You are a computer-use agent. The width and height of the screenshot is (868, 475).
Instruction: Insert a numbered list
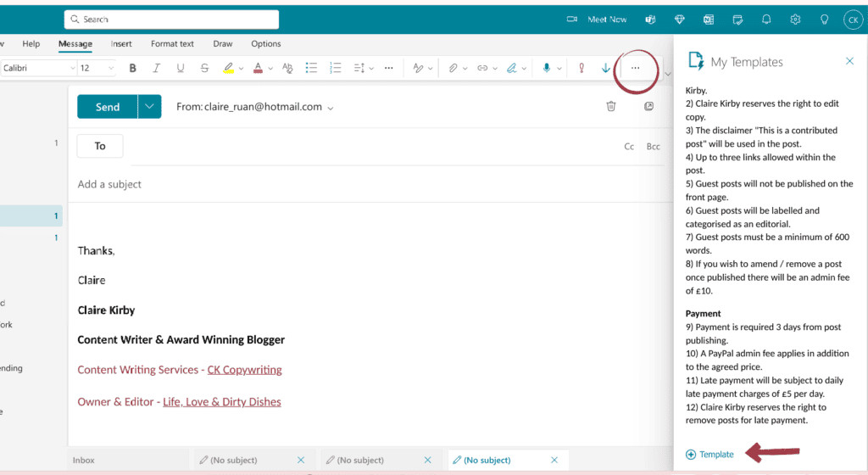point(336,68)
